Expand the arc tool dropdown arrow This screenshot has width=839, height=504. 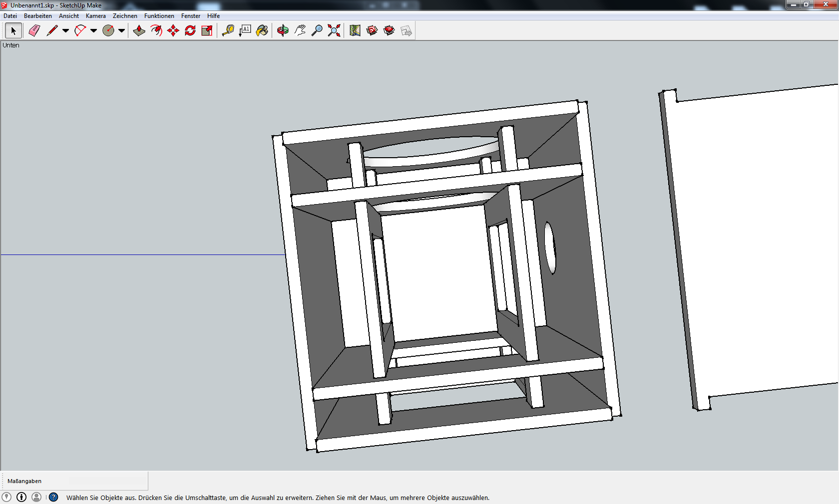[93, 31]
